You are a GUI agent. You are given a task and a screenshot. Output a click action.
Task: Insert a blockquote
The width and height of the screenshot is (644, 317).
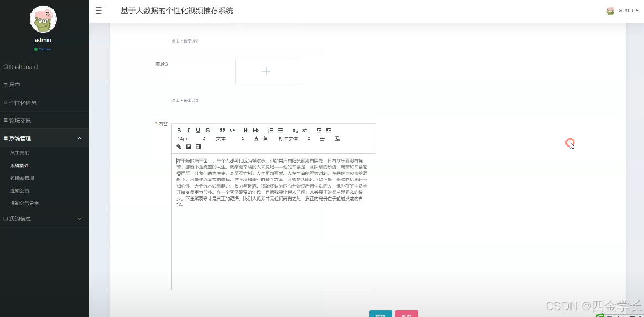(222, 130)
